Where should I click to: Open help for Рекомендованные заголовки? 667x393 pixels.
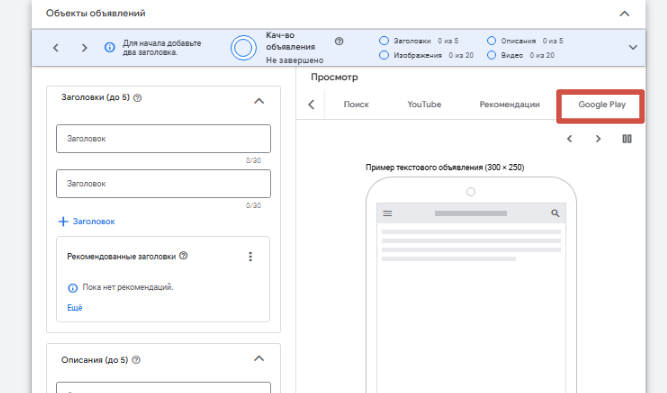pyautogui.click(x=183, y=256)
